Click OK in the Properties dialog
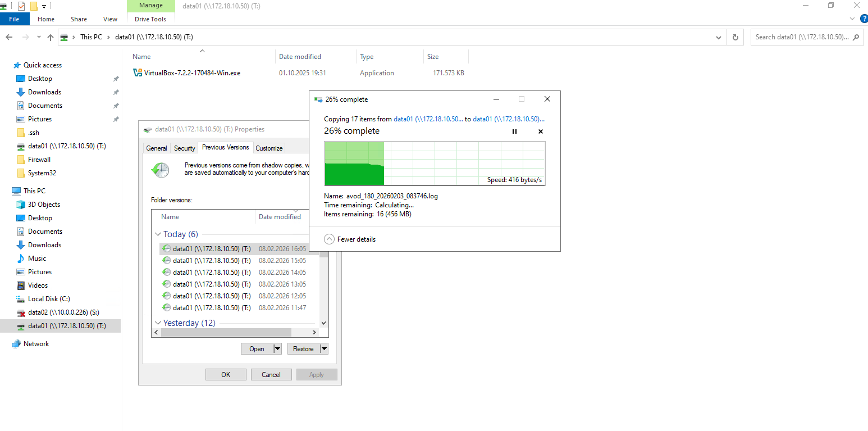Image resolution: width=868 pixels, height=431 pixels. (x=226, y=375)
